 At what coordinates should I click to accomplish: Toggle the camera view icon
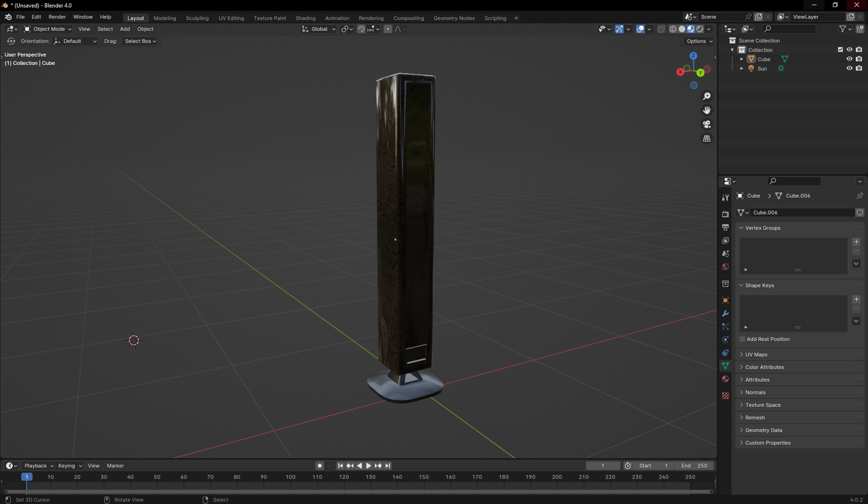tap(707, 124)
